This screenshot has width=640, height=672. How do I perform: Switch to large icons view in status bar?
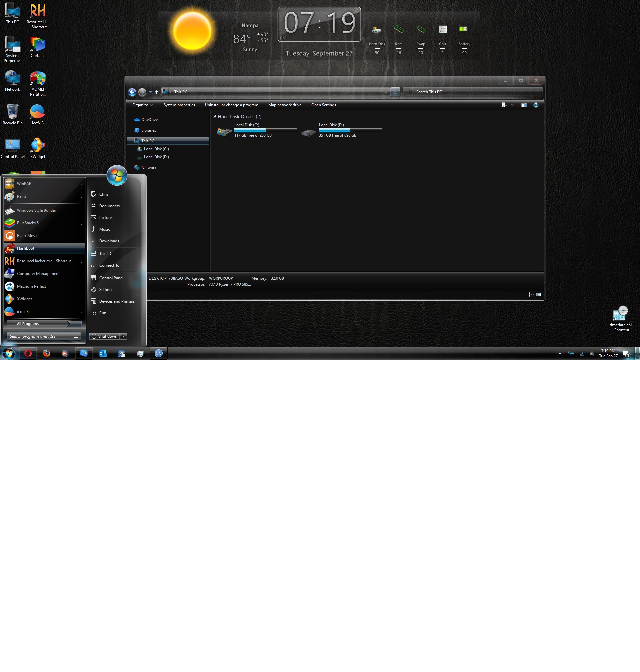coord(539,294)
